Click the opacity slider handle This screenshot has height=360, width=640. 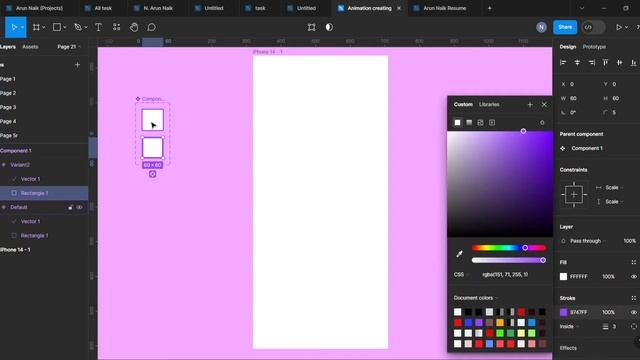543,260
